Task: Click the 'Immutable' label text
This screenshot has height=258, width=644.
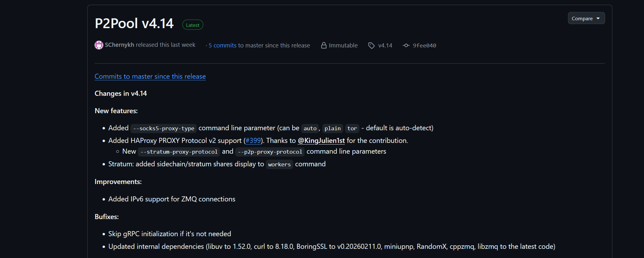Action: (343, 46)
